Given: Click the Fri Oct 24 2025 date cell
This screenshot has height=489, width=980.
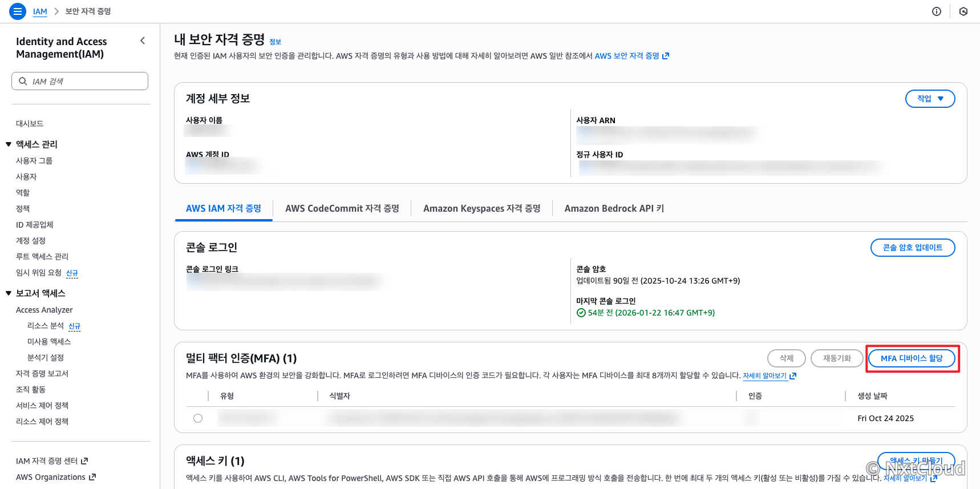Looking at the screenshot, I should pos(886,418).
